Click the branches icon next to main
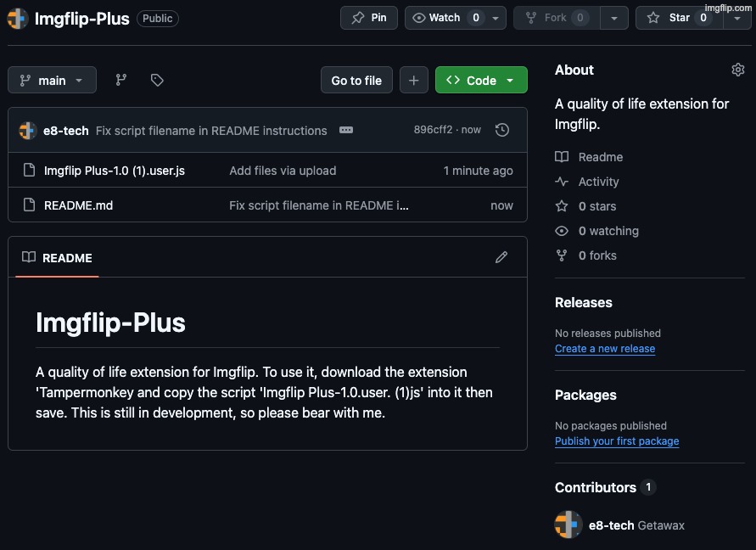This screenshot has width=756, height=550. [121, 80]
